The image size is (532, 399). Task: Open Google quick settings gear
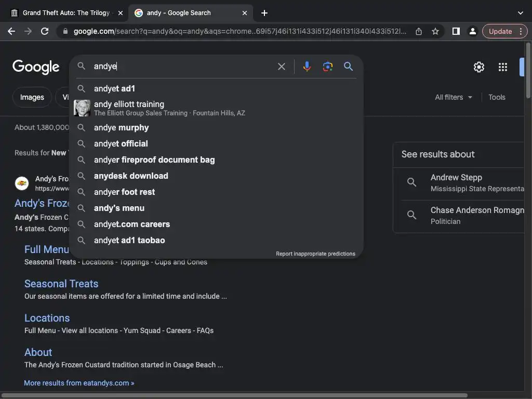tap(478, 67)
